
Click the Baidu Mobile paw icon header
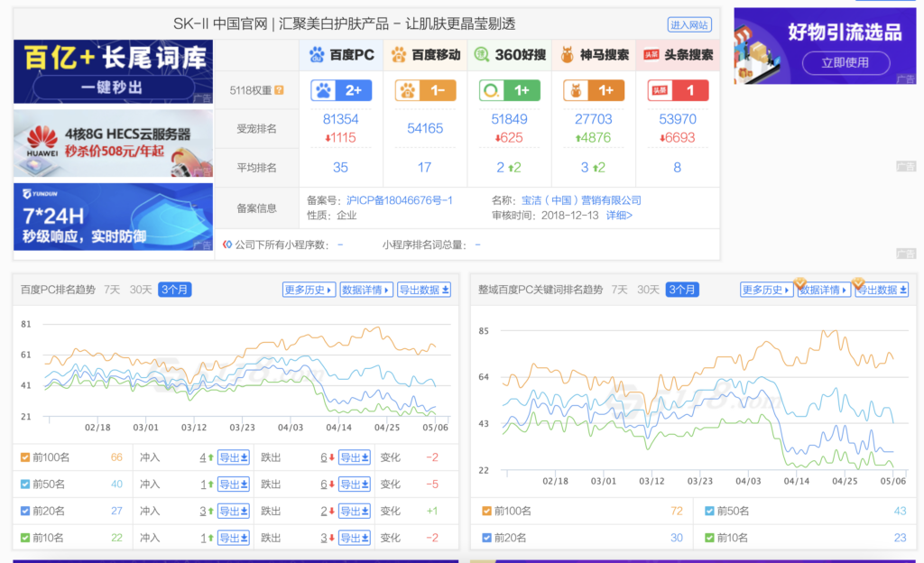click(399, 55)
